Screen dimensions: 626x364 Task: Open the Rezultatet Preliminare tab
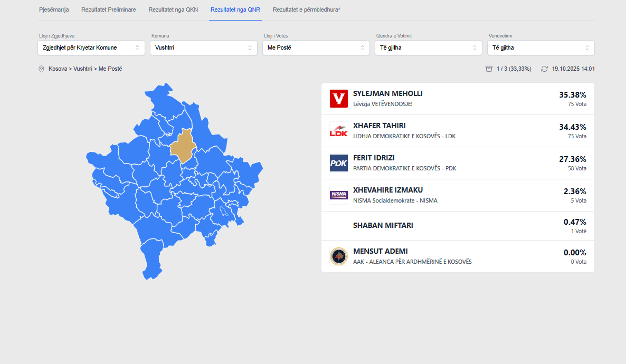109,10
